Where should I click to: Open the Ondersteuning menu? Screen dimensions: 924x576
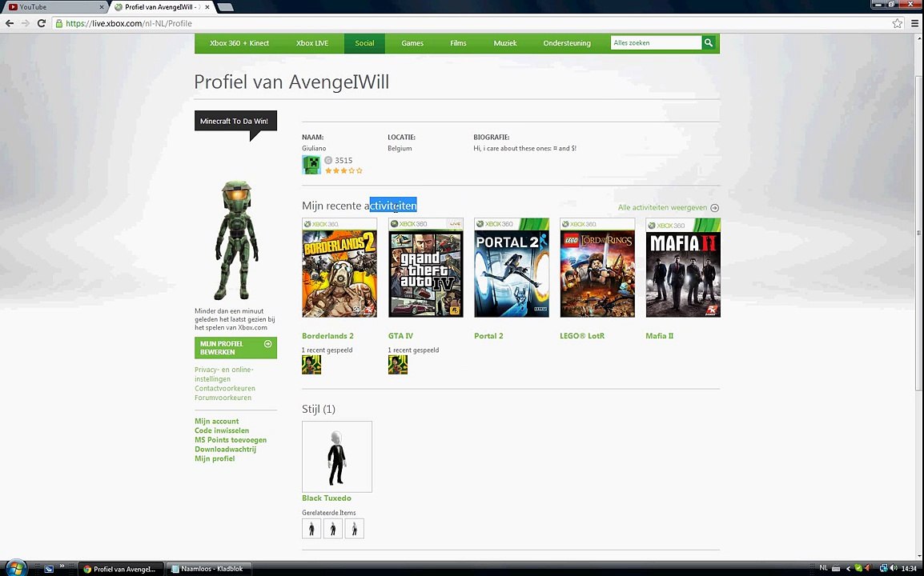tap(567, 43)
